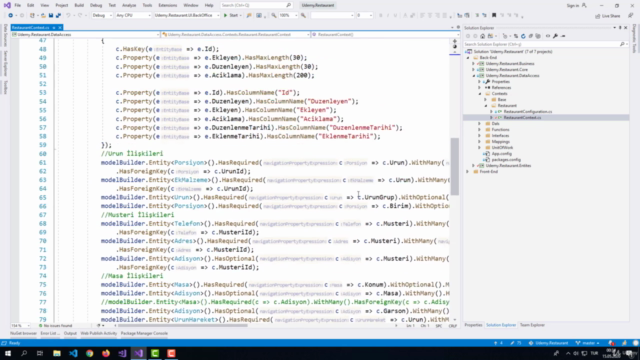The height and width of the screenshot is (360, 640).
Task: Click Show All Files icon in Solution Explorer
Action: (538, 36)
